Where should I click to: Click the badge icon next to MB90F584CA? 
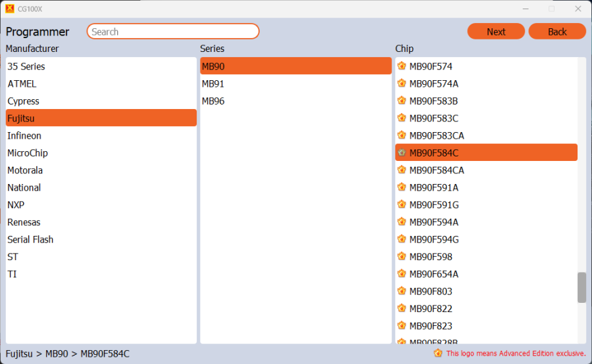click(401, 170)
